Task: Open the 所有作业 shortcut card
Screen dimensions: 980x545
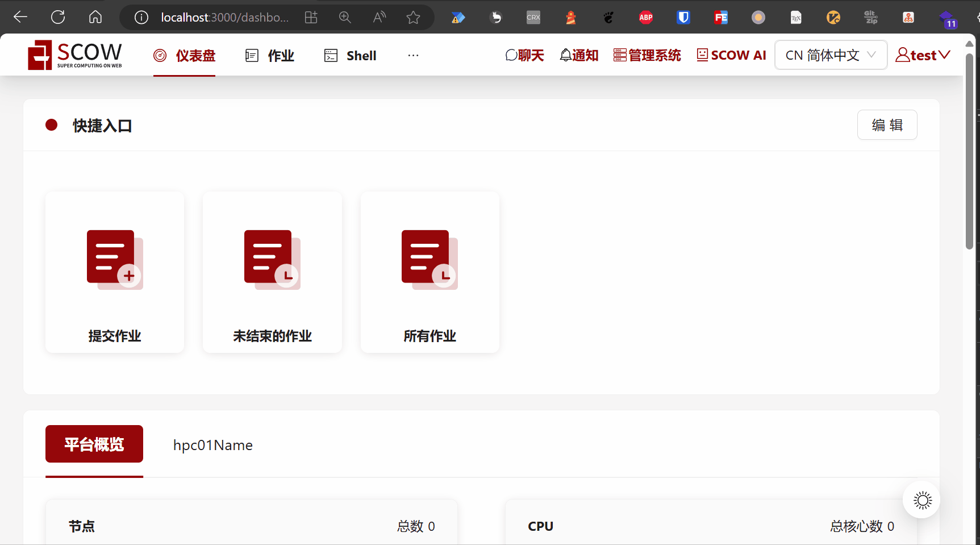Action: (x=429, y=272)
